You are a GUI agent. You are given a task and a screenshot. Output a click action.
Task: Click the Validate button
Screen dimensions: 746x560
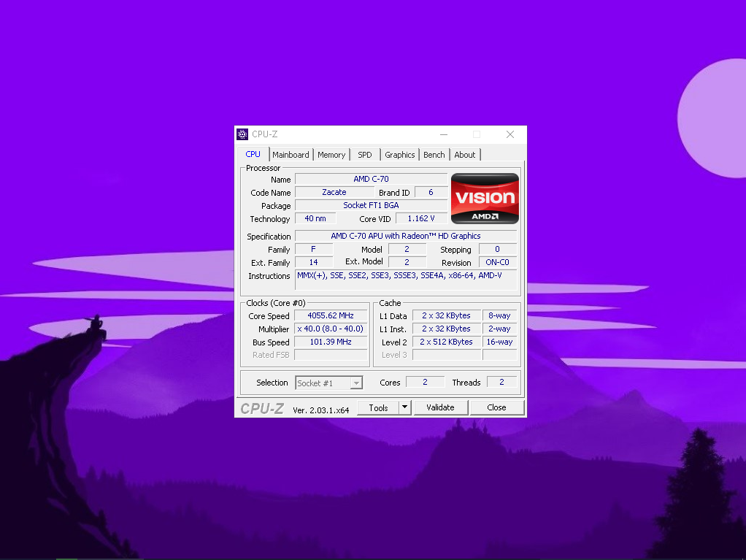click(441, 407)
